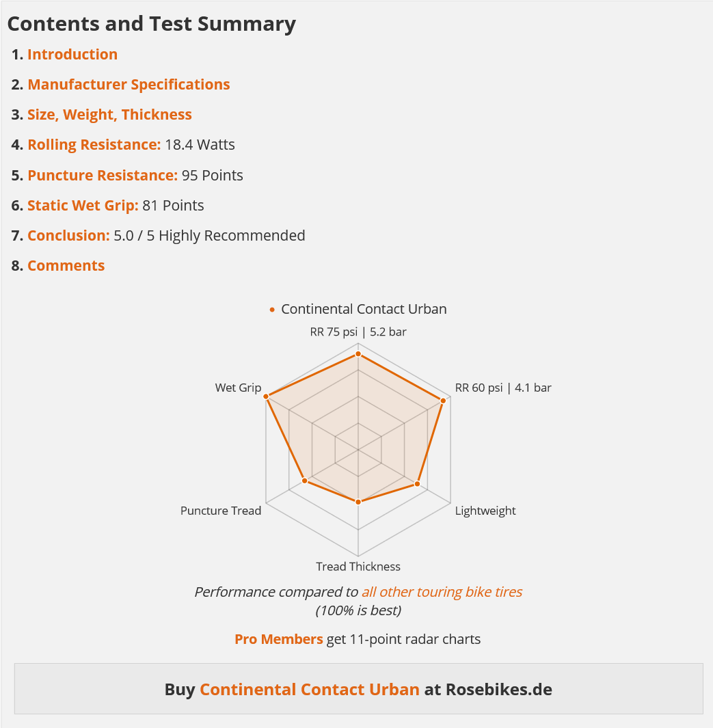
Task: Select the Tread Thickness data point
Action: pyautogui.click(x=358, y=502)
